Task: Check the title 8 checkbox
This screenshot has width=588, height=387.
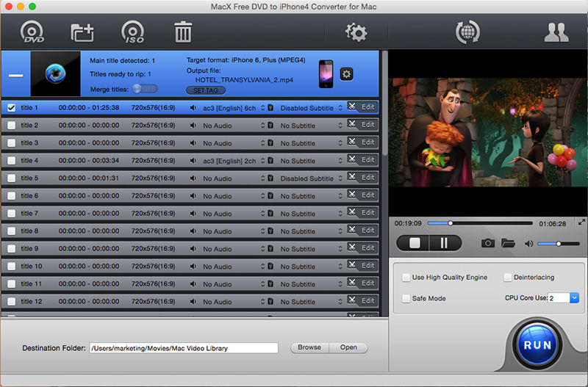Action: (x=12, y=231)
